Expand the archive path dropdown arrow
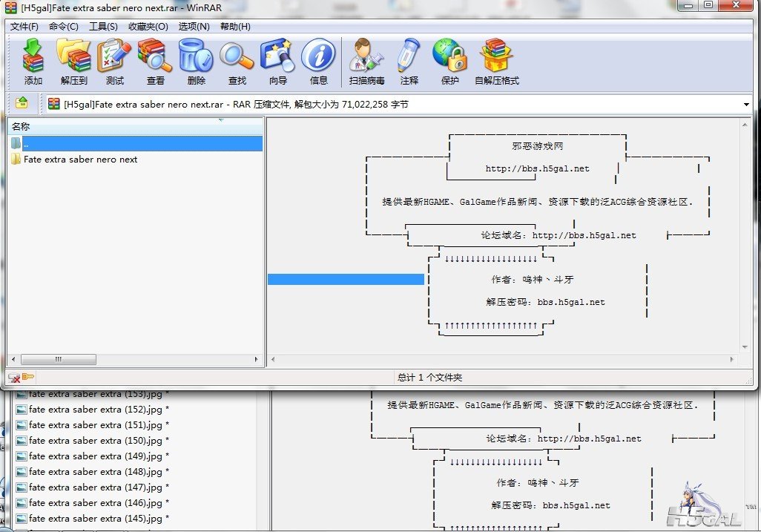This screenshot has height=532, width=761. tap(746, 105)
